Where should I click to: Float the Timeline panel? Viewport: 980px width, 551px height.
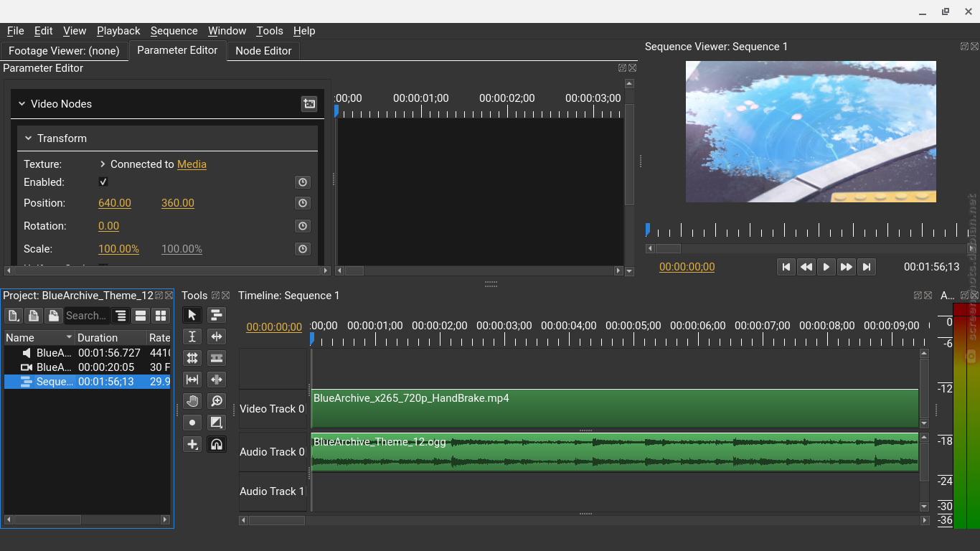coord(918,296)
